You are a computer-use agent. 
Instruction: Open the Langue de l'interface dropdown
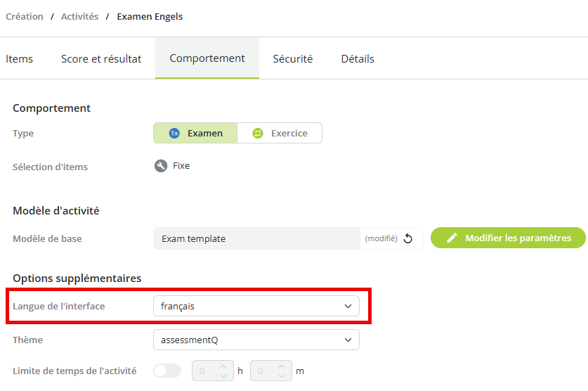pos(256,306)
